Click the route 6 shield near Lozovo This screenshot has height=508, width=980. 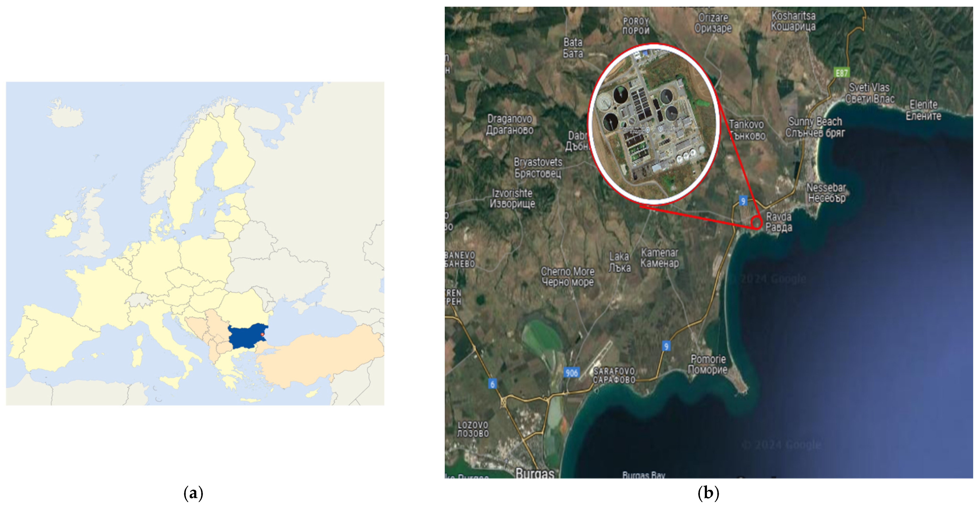[x=492, y=384]
